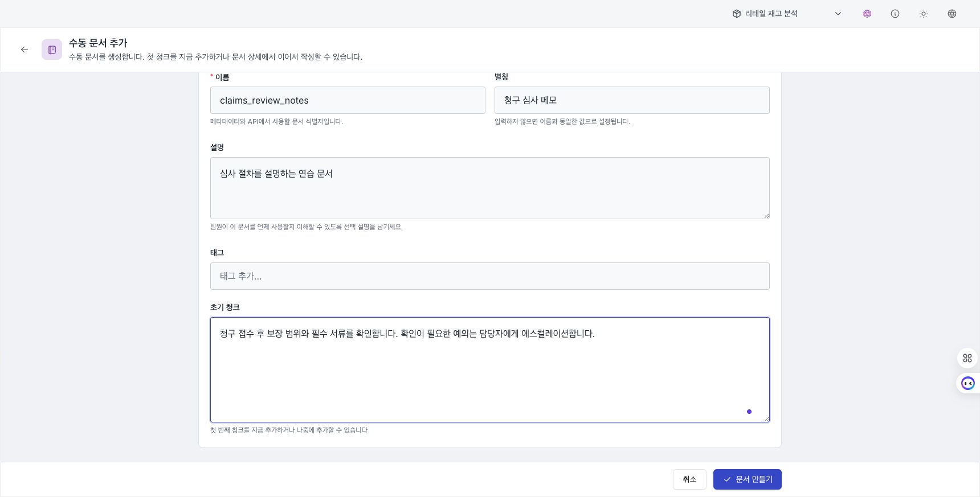Screen dimensions: 980x497
Task: Open the floating chat assistant icon
Action: [x=968, y=383]
